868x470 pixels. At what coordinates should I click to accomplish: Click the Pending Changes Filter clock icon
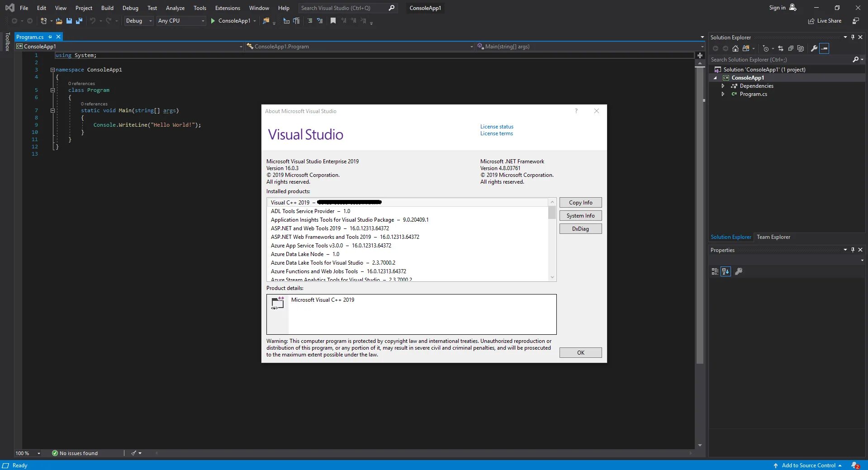coord(766,48)
